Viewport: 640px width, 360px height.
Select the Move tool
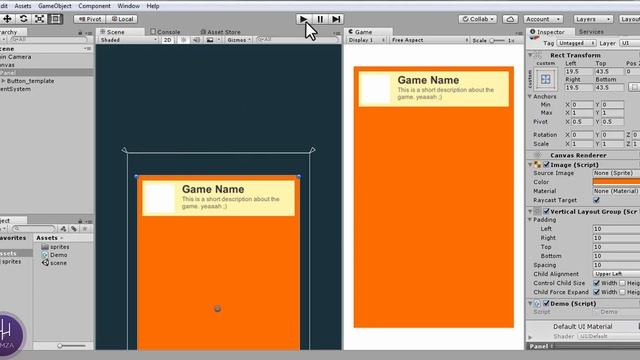coord(7,19)
